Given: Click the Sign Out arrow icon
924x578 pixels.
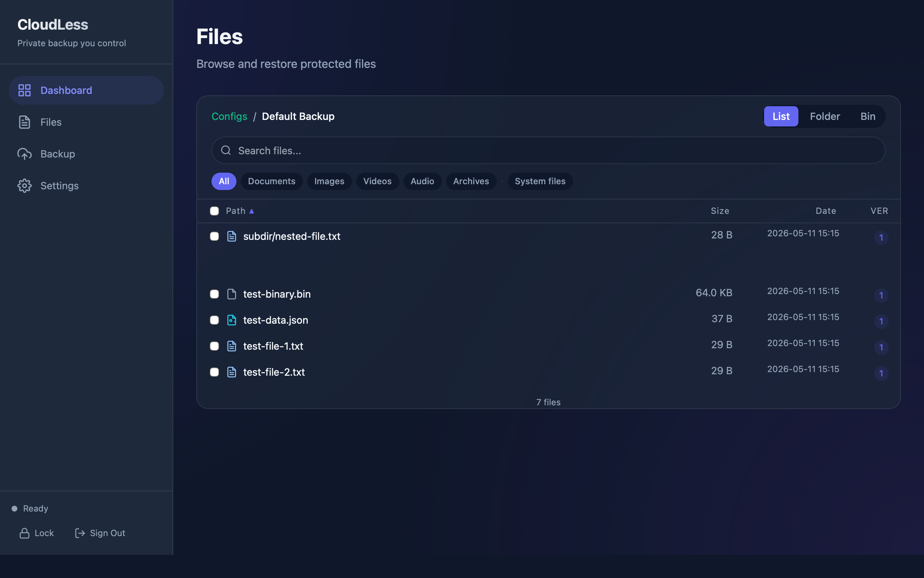Looking at the screenshot, I should [x=80, y=533].
